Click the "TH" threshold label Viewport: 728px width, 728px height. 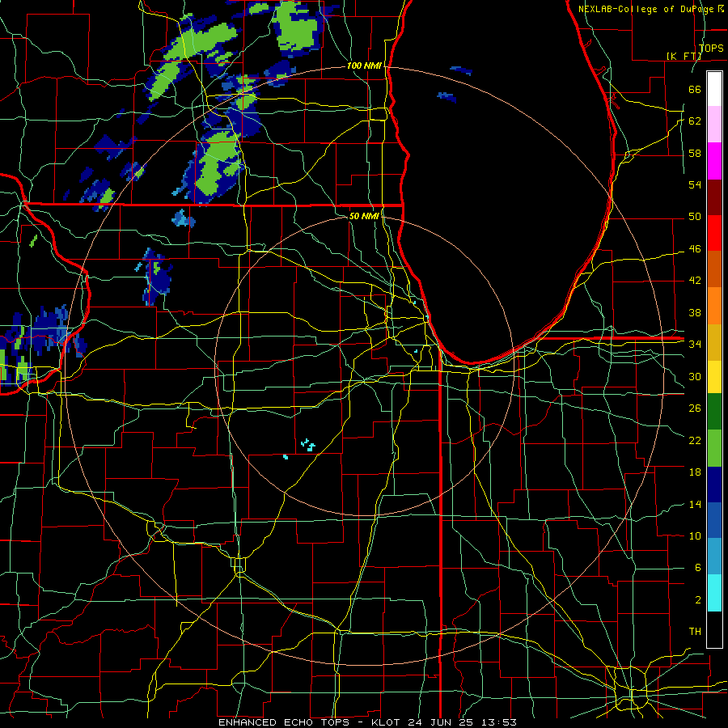tap(695, 632)
